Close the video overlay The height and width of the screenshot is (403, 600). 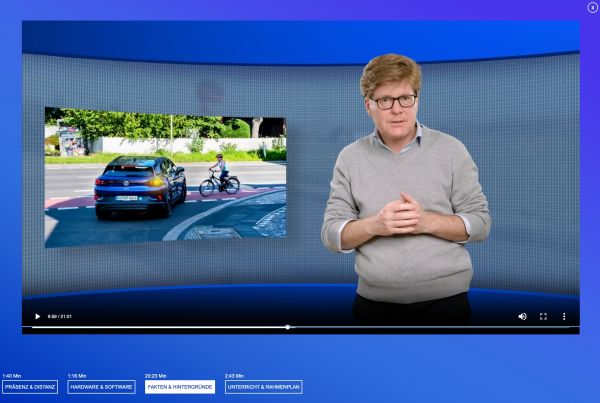[592, 7]
